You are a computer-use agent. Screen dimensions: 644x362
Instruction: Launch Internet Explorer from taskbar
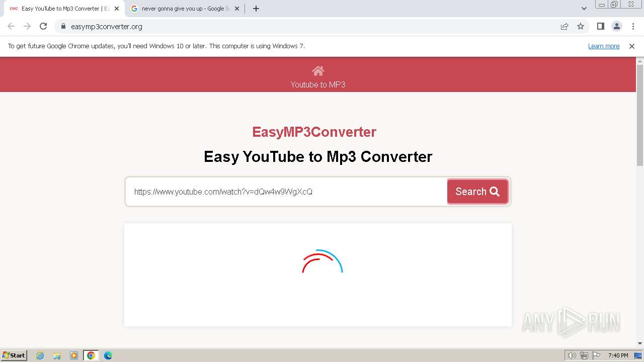point(40,355)
